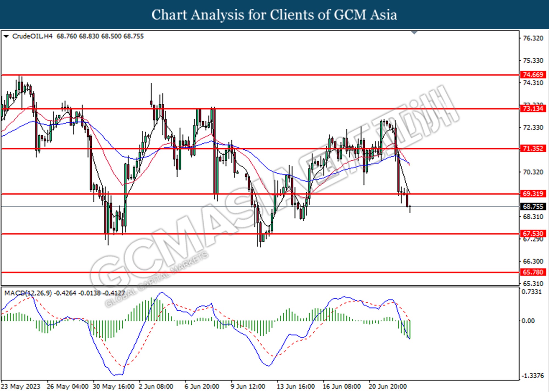Click the MACD(12,26,9) indicator label
Image resolution: width=549 pixels, height=392 pixels.
pos(28,293)
